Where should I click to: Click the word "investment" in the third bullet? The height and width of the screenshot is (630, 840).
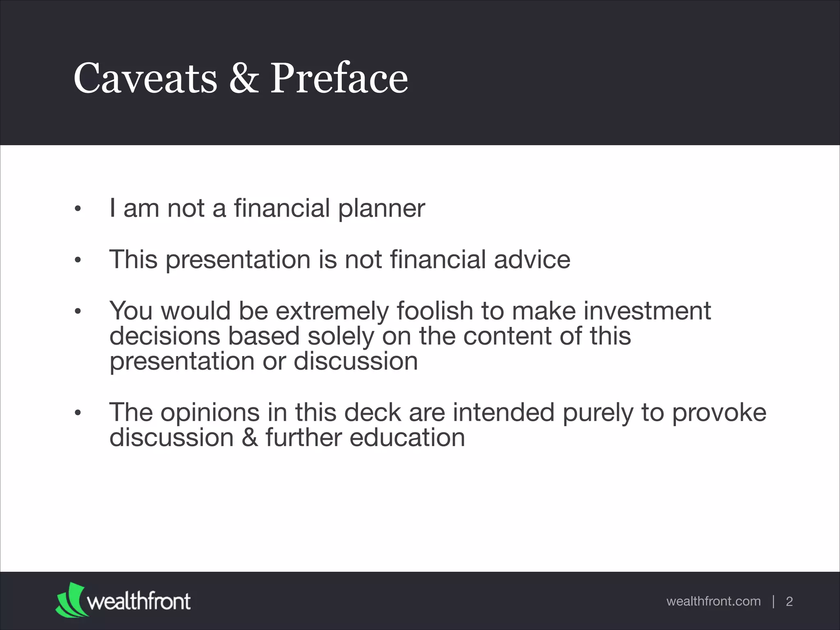click(x=647, y=310)
